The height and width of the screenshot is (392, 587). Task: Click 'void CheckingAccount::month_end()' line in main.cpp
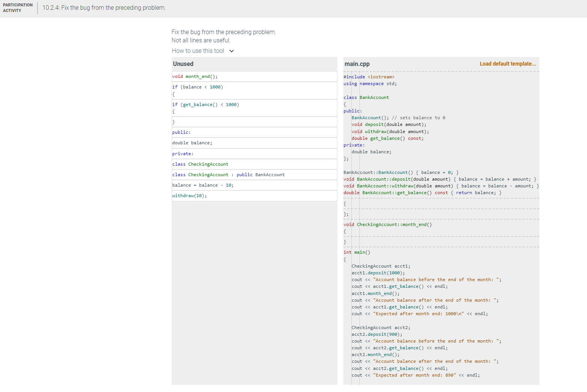[x=388, y=224]
